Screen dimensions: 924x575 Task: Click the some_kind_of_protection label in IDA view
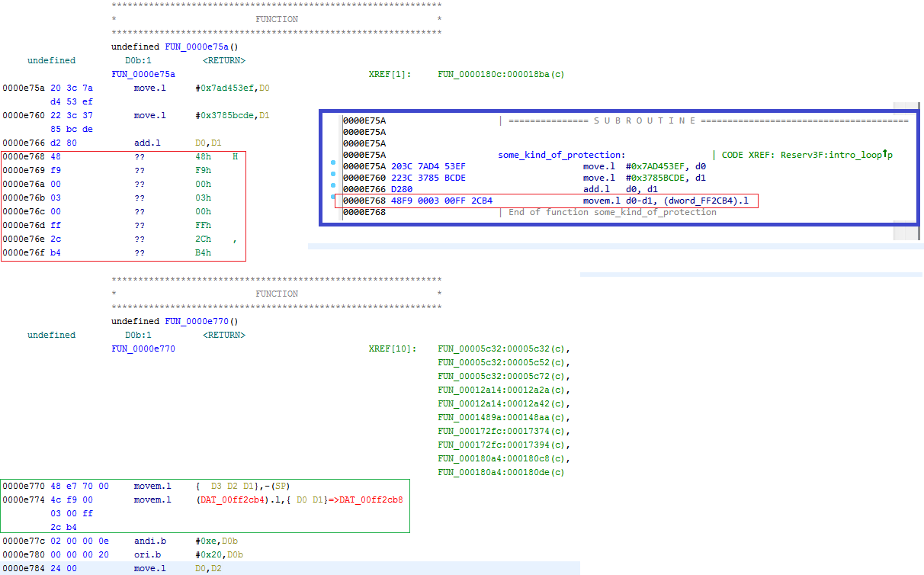tap(561, 155)
